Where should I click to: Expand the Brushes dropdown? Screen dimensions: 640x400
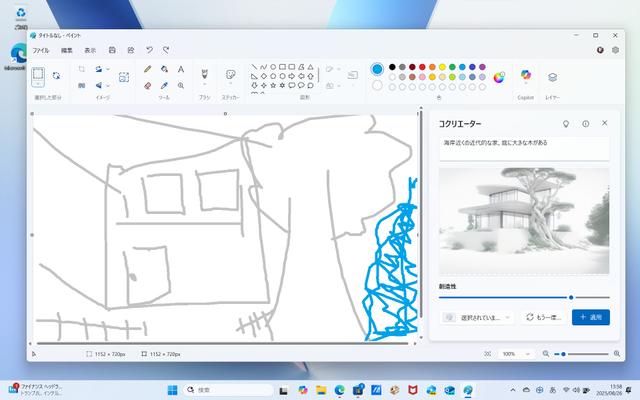coord(204,88)
